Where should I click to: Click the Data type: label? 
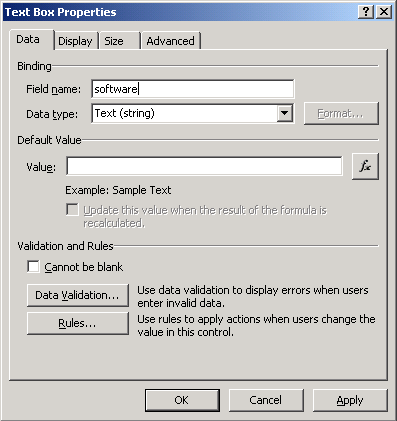click(52, 114)
